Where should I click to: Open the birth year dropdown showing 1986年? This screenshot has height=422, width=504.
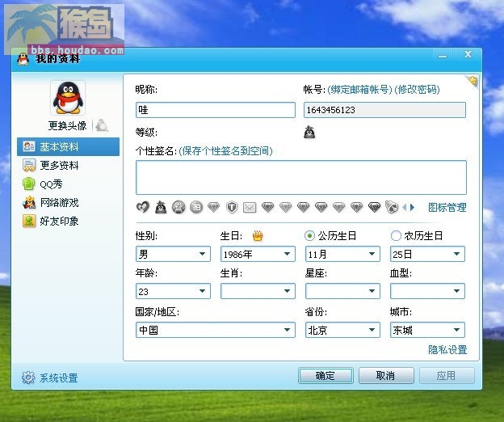(258, 254)
